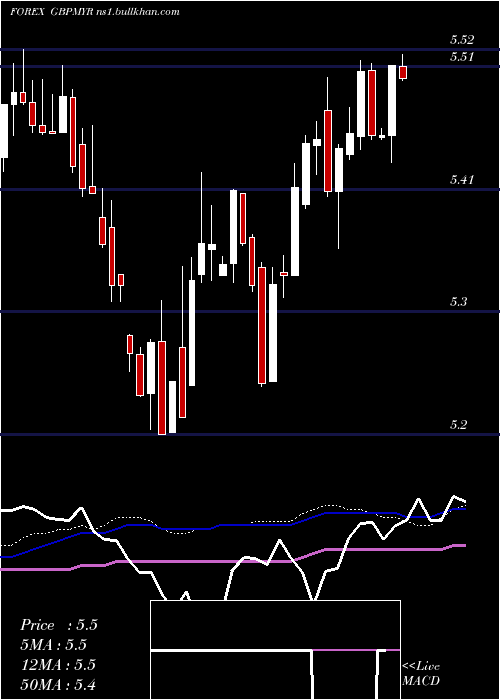Click the 5.41 price level label
The image size is (500, 700).
462,180
